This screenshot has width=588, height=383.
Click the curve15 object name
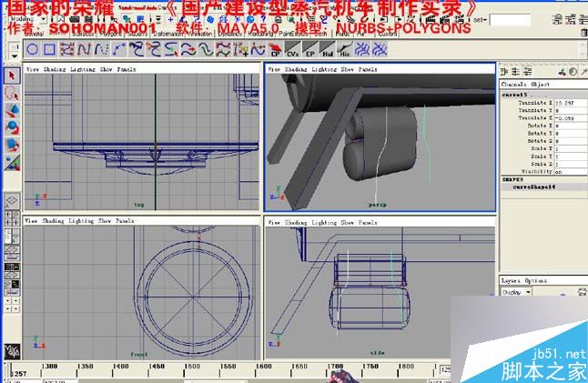point(514,95)
